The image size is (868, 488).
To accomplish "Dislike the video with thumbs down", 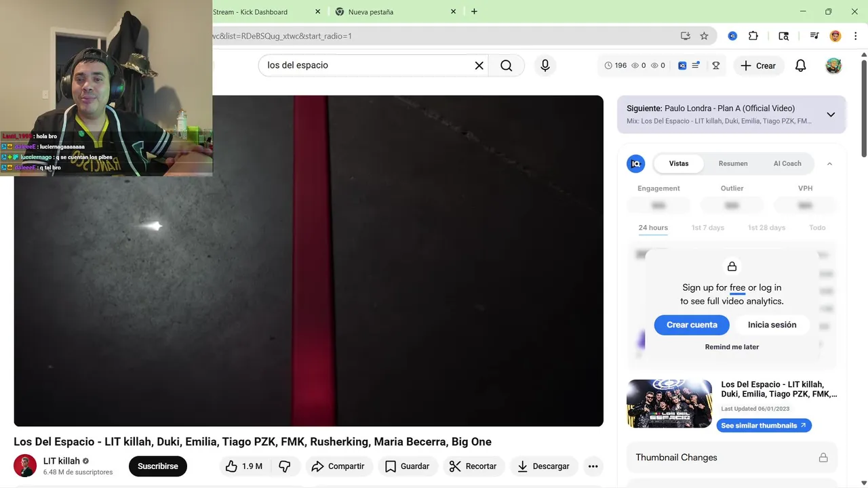I will [x=285, y=466].
